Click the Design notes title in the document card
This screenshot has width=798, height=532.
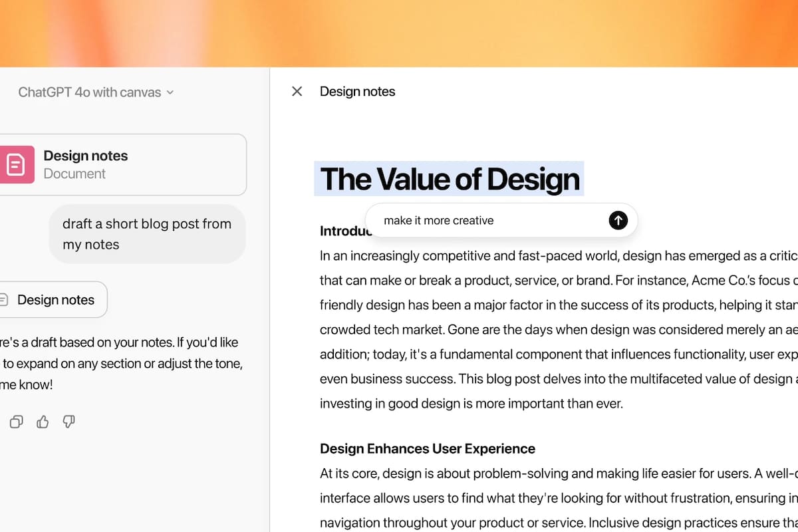coord(86,156)
